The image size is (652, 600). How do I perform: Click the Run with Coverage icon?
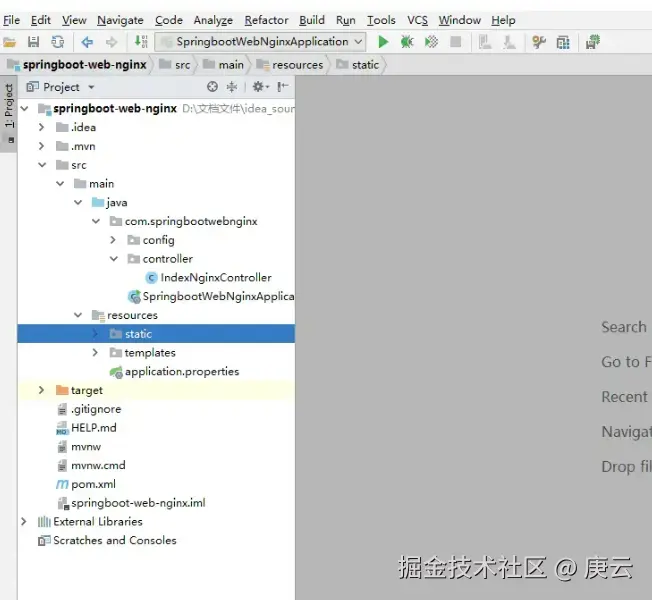(431, 42)
